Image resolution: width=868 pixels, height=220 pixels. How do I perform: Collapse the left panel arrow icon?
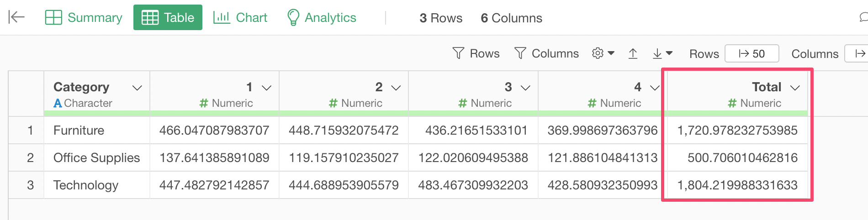click(16, 17)
